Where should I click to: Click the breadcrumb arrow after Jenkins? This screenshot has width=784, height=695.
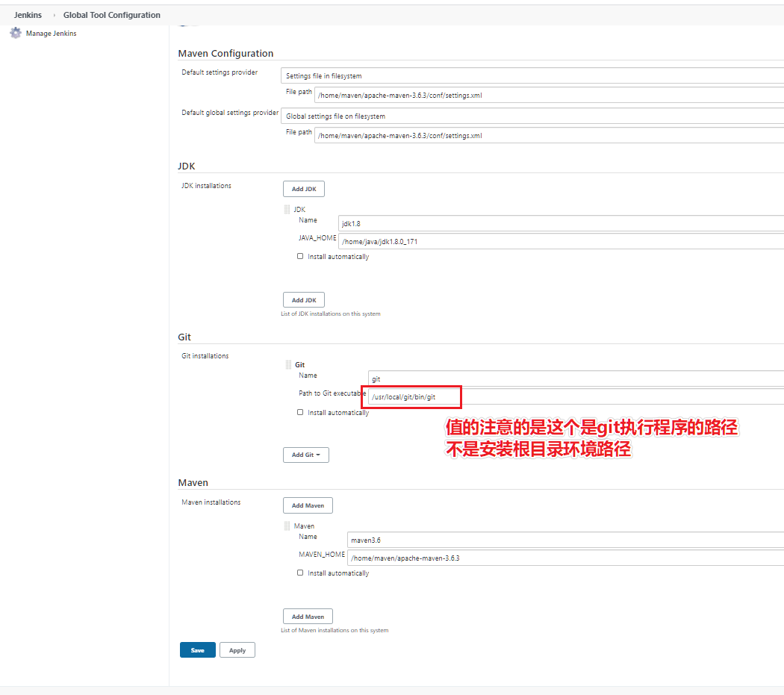tap(54, 16)
